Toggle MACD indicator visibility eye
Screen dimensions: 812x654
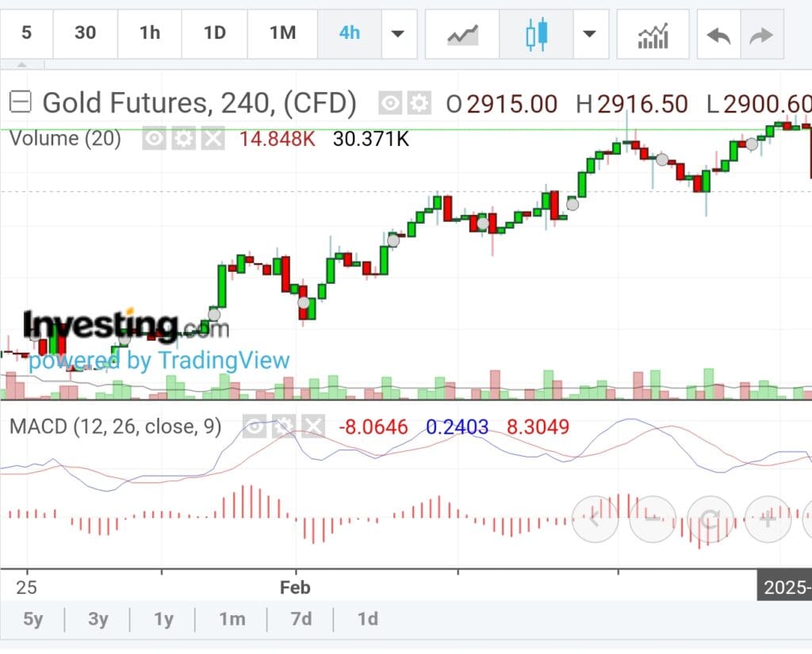pos(255,426)
